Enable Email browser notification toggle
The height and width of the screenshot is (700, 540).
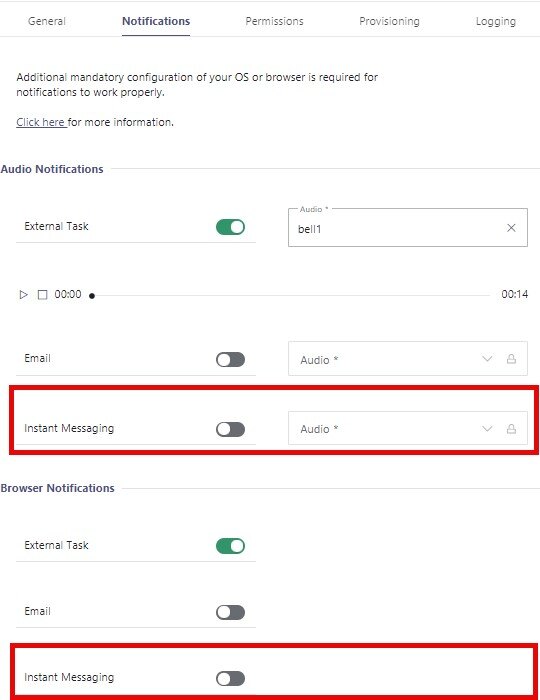230,612
